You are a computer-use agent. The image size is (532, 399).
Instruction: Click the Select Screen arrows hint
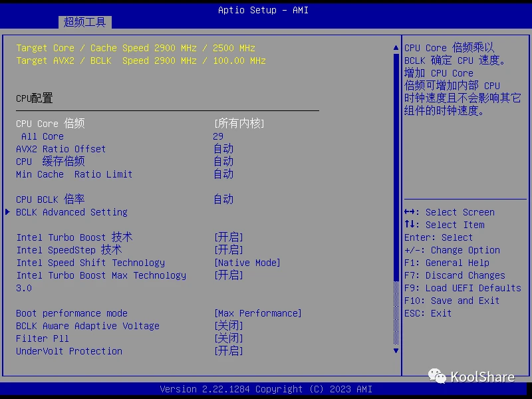point(450,212)
